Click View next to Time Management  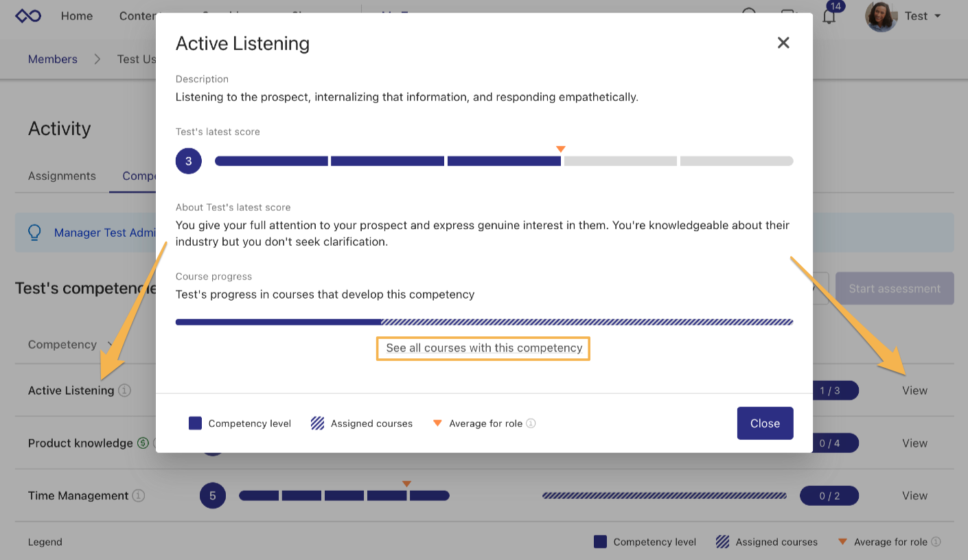point(914,495)
